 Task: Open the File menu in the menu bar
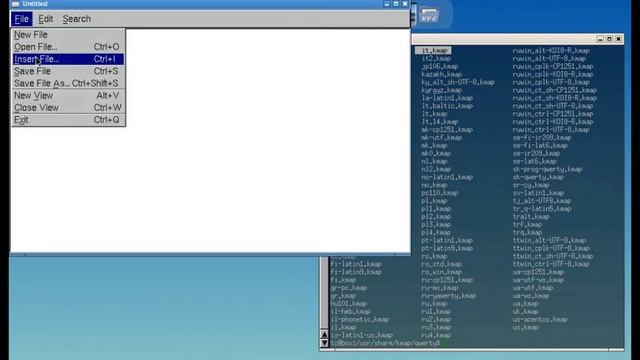tap(21, 19)
